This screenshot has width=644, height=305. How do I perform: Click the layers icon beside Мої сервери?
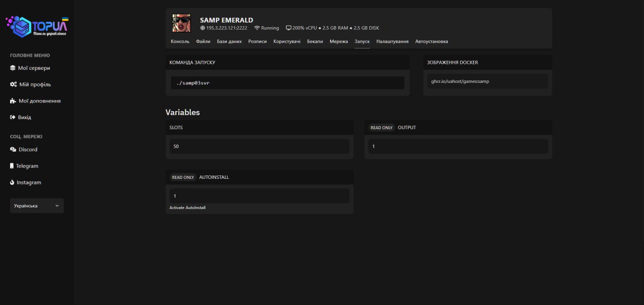(x=13, y=68)
